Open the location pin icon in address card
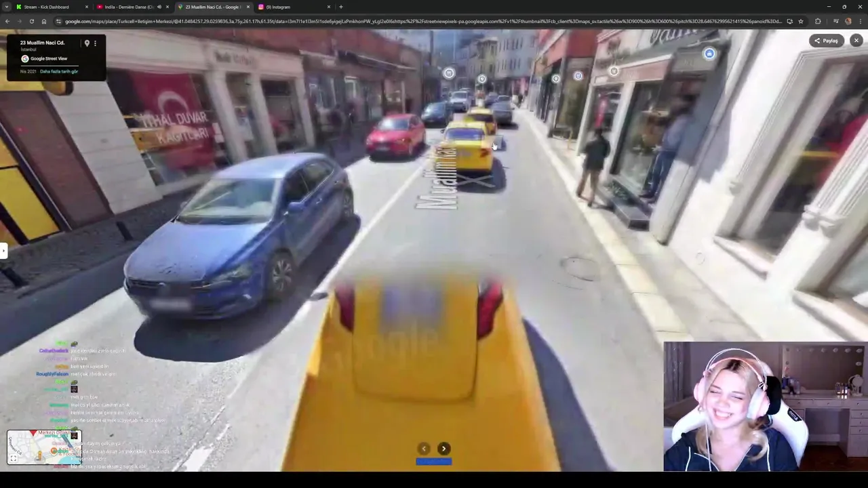 (x=87, y=43)
